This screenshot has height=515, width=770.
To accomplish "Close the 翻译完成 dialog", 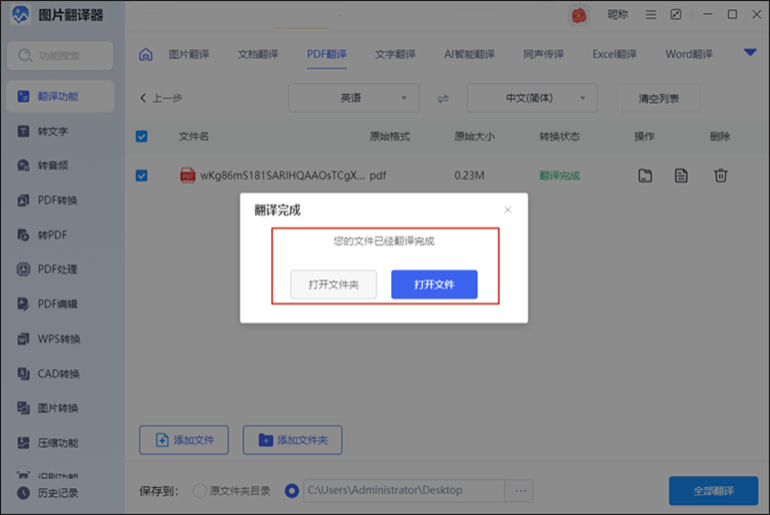I will tap(508, 210).
